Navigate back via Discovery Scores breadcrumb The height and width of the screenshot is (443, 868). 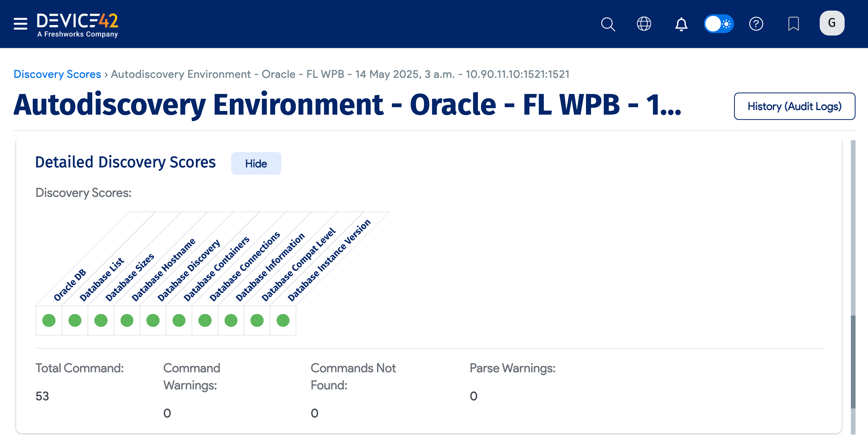[57, 74]
